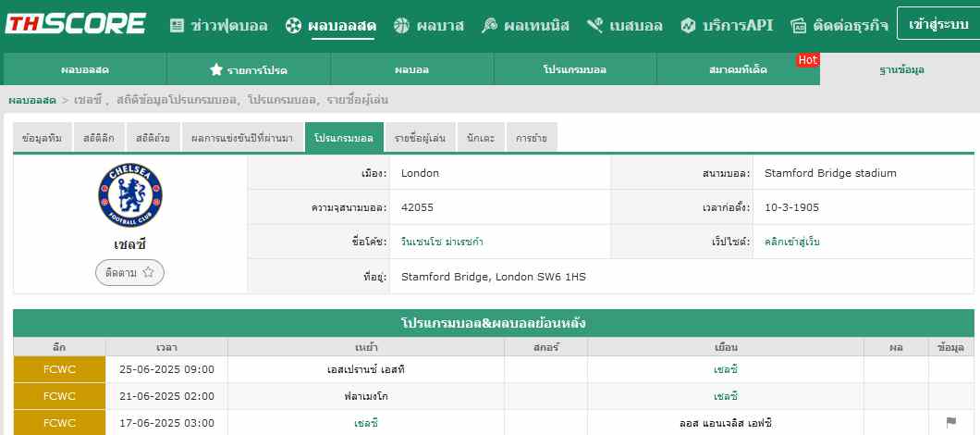980x435 pixels.
Task: Click FCWC league cell for 17-06-2025
Action: click(x=59, y=423)
